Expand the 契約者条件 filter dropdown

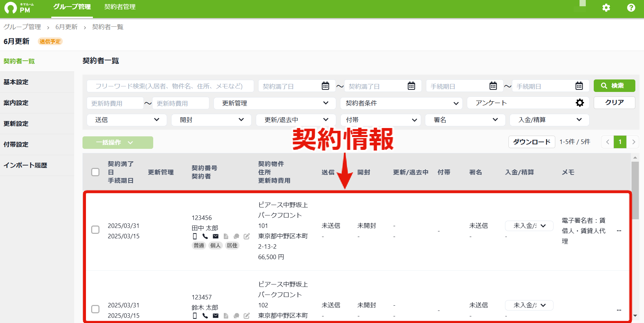[401, 103]
